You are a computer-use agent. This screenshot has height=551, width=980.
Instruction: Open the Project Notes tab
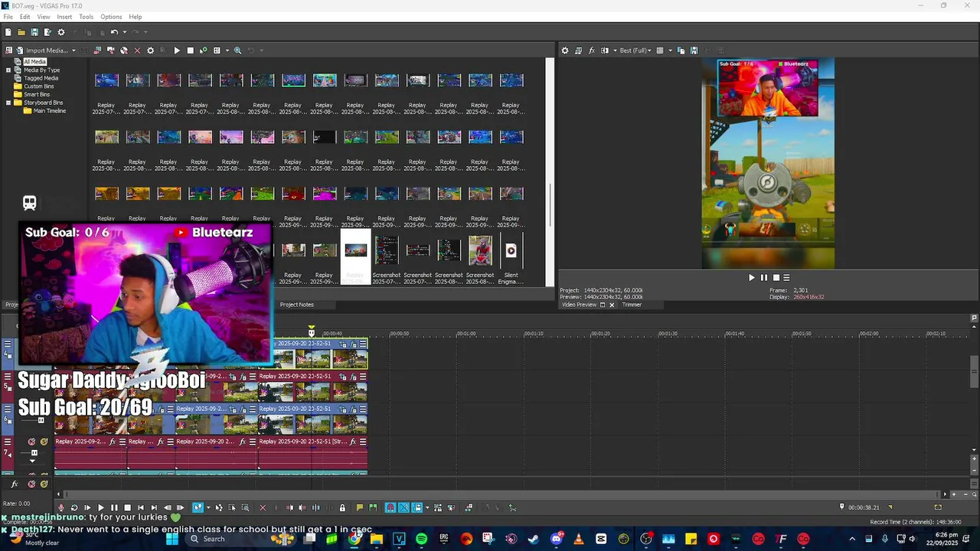[x=296, y=305]
